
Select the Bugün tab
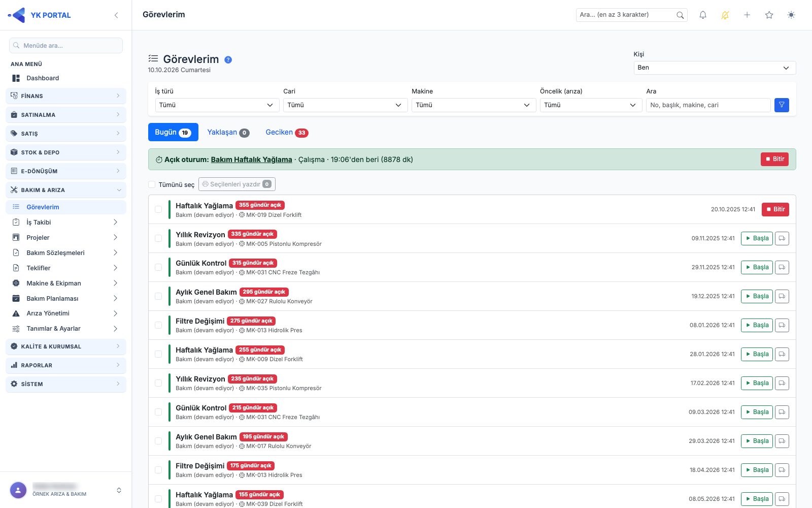pyautogui.click(x=173, y=132)
